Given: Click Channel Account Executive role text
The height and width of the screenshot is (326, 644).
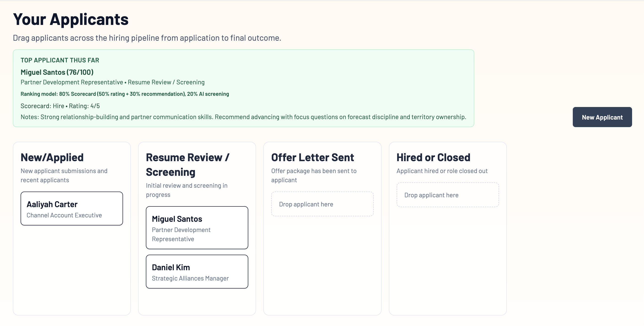Looking at the screenshot, I should click(x=64, y=215).
